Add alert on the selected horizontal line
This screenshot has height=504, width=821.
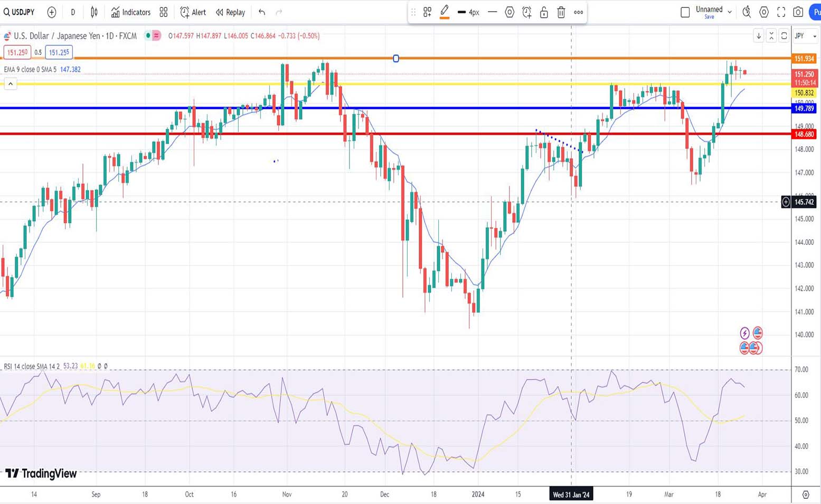point(527,12)
